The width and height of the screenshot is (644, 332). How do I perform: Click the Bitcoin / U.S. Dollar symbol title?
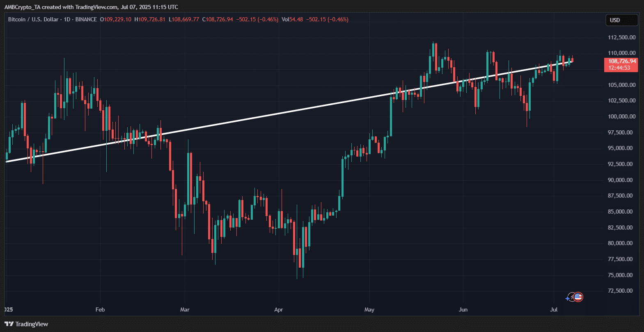click(x=33, y=19)
